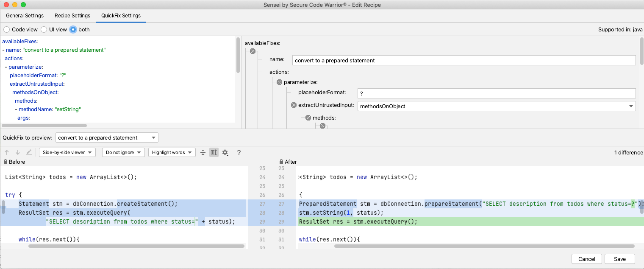Screen dimensions: 644x269
Task: Click lock icon next to After
Action: click(x=281, y=162)
